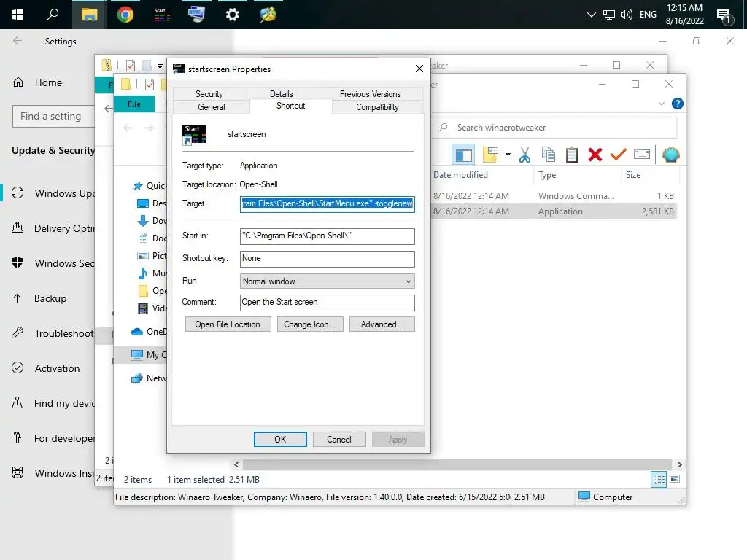747x560 pixels.
Task: Click the shell globe icon in Explorer toolbar
Action: pos(671,155)
